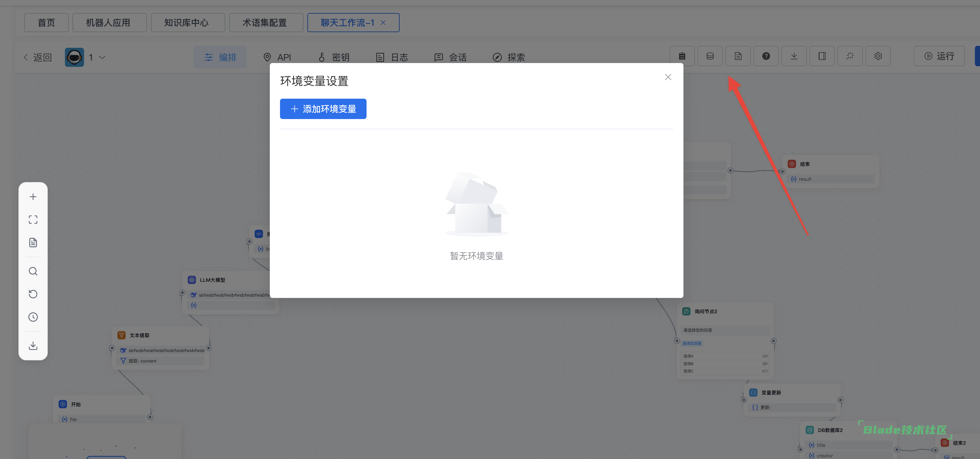Click 请选择您的回答 prompt text

(x=697, y=330)
